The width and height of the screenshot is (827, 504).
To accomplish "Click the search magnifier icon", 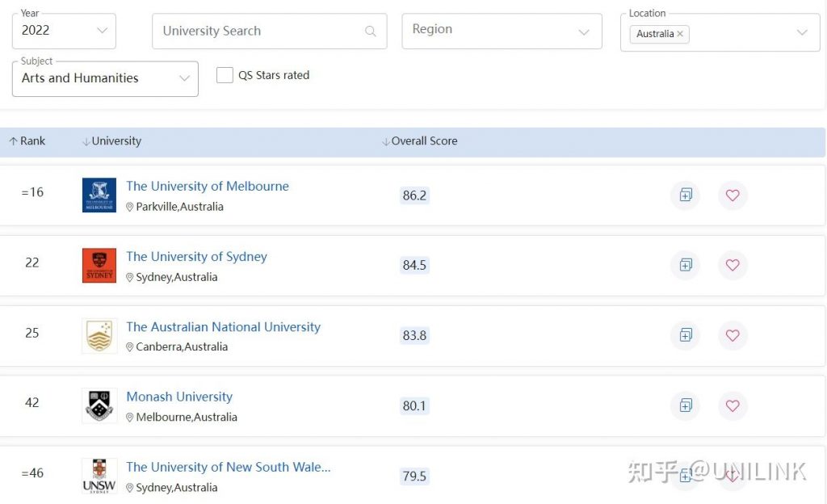I will [x=371, y=31].
